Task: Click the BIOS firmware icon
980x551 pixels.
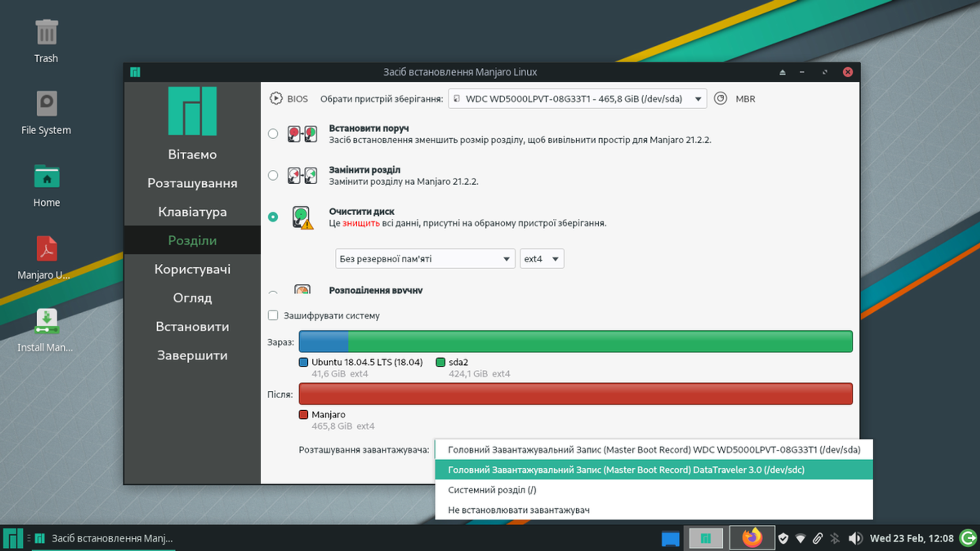Action: pos(276,98)
